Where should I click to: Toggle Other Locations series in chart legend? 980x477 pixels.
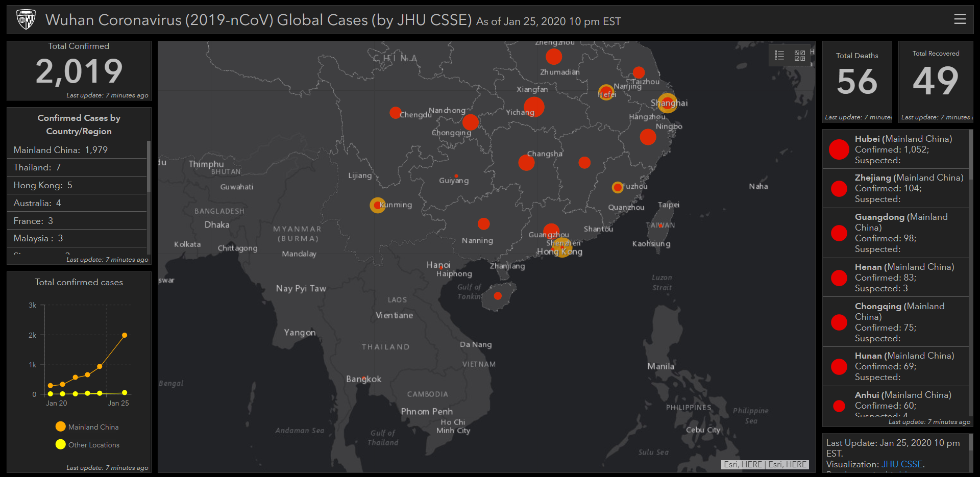(87, 444)
